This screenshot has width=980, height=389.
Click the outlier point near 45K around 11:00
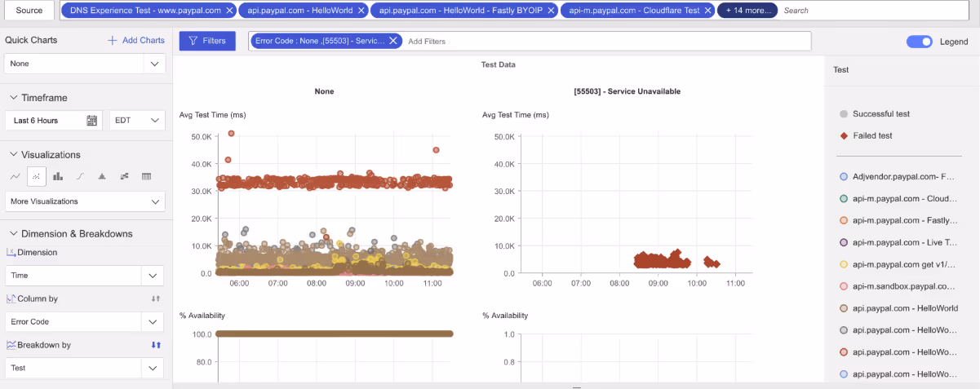point(437,150)
